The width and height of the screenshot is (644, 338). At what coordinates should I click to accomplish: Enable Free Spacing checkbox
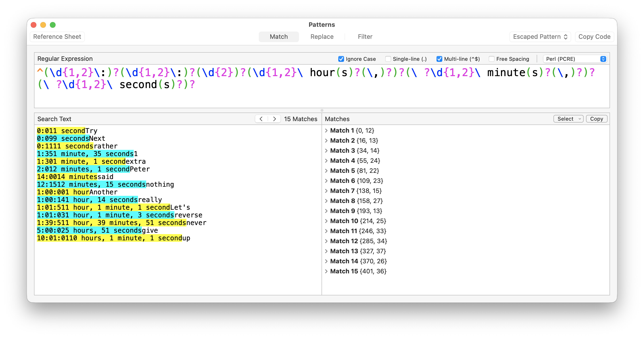pos(491,59)
